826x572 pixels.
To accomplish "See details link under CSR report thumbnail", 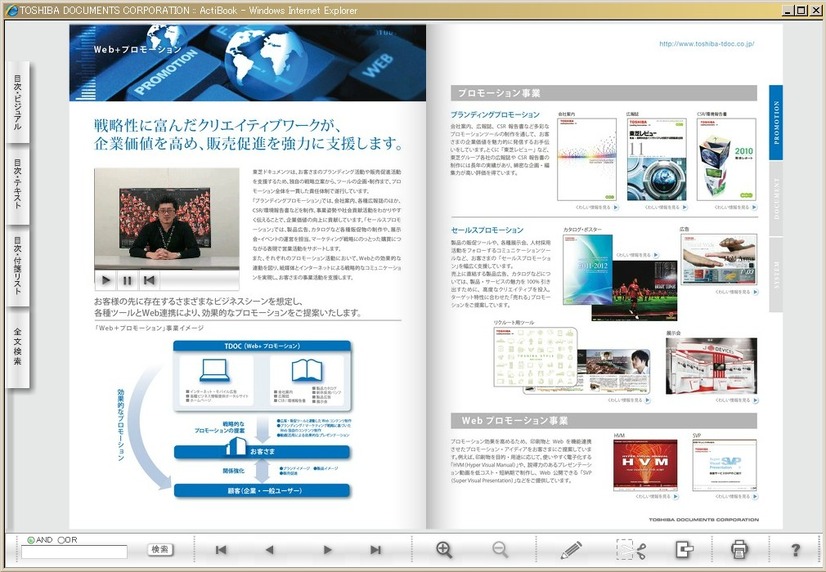I will pos(736,208).
